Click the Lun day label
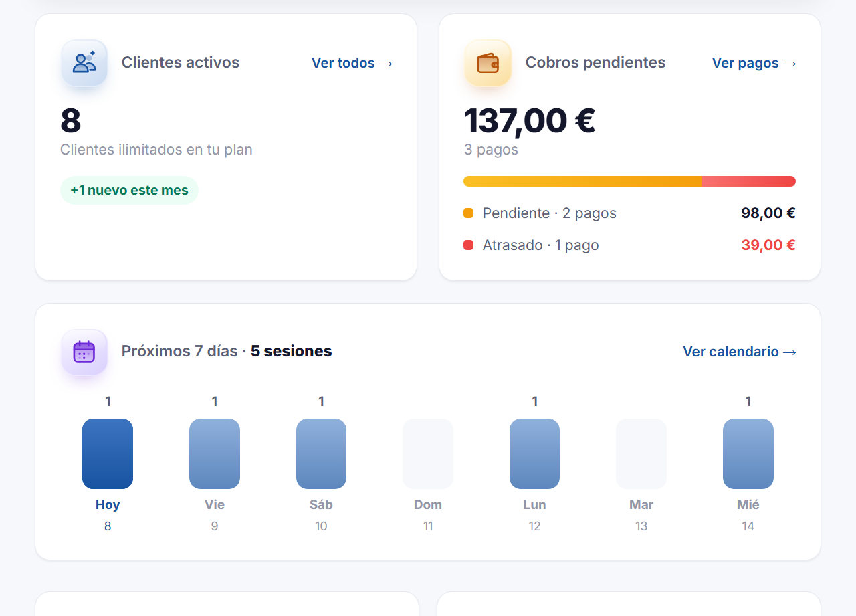The image size is (856, 616). click(x=534, y=505)
